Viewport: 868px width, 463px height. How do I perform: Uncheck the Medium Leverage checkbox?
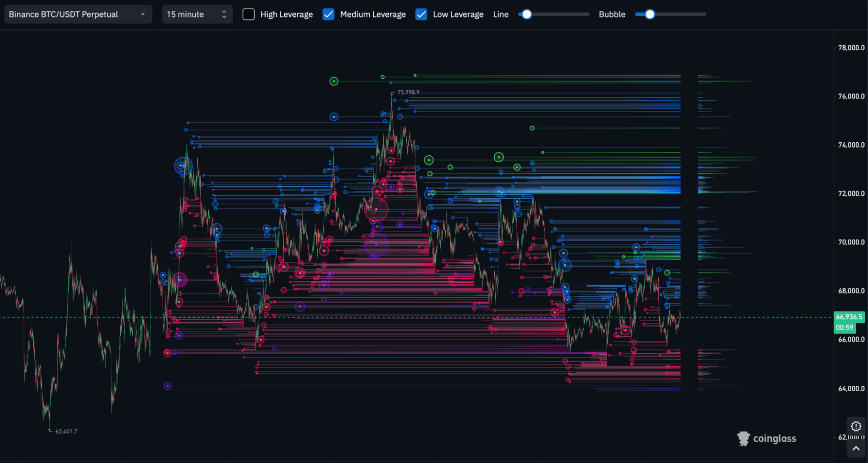coord(328,14)
